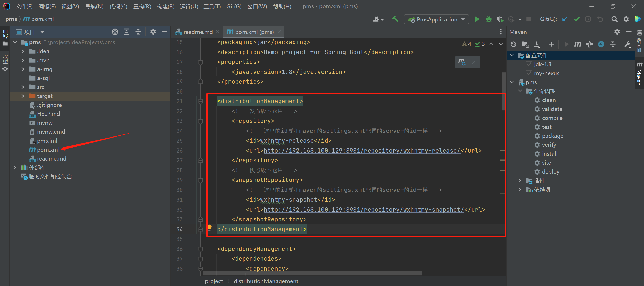The image size is (644, 286).
Task: Click the editor horizontal scrollbar
Action: coord(312,273)
